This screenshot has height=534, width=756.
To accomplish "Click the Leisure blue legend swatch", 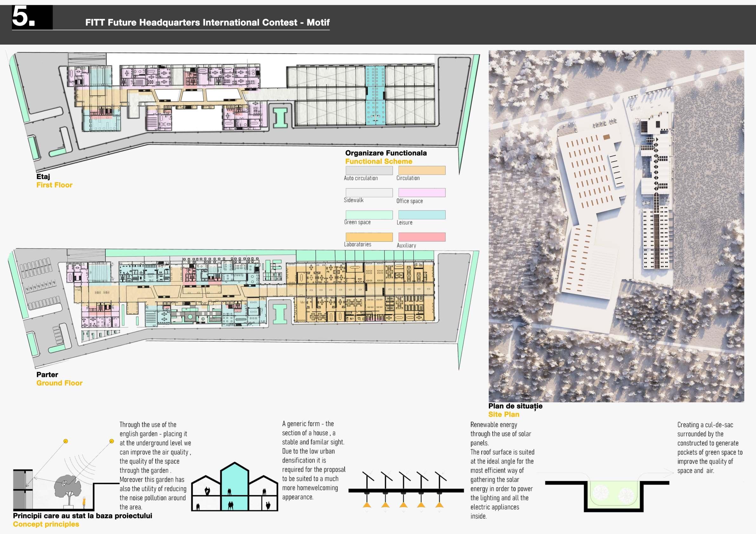I will tap(421, 214).
